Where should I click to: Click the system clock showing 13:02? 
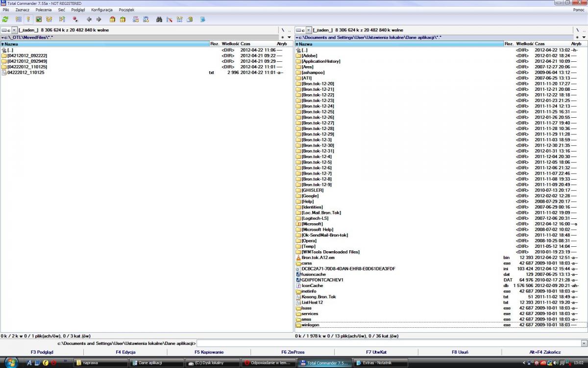click(579, 363)
